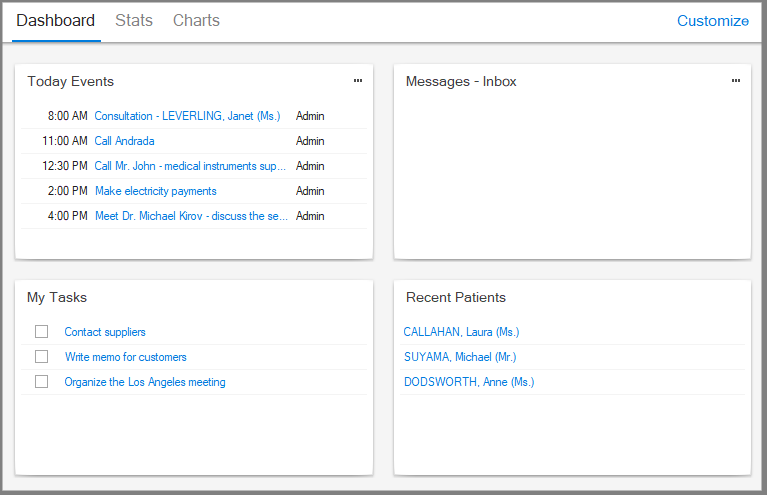Check the Contact suppliers task checkbox
This screenshot has height=495, width=767.
tap(42, 332)
